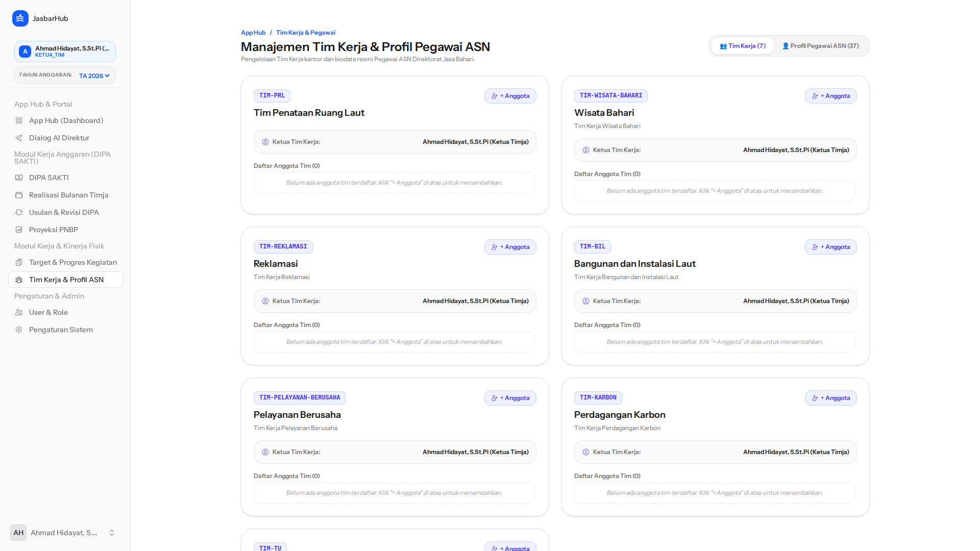Click the JasbarHub logo icon

[20, 18]
